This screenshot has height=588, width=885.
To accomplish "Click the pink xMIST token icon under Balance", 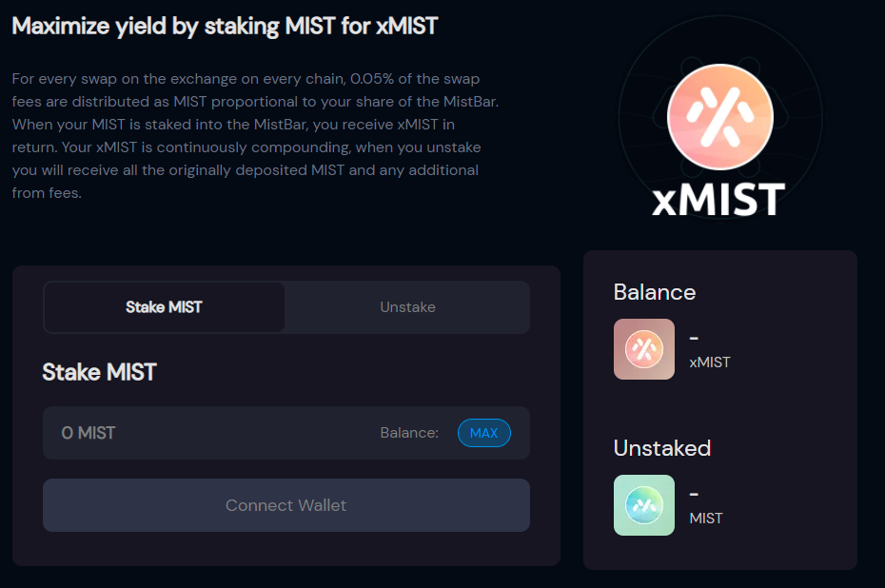I will click(644, 349).
